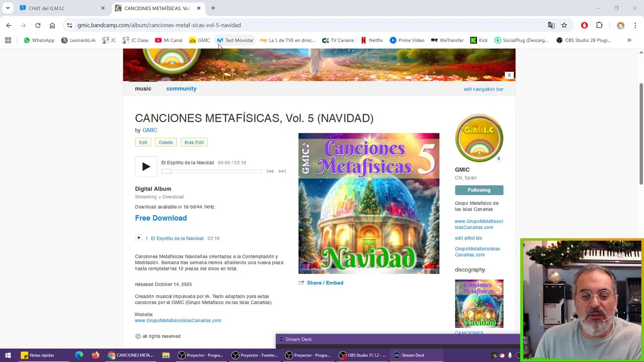Remove the header banner with x button

509,75
